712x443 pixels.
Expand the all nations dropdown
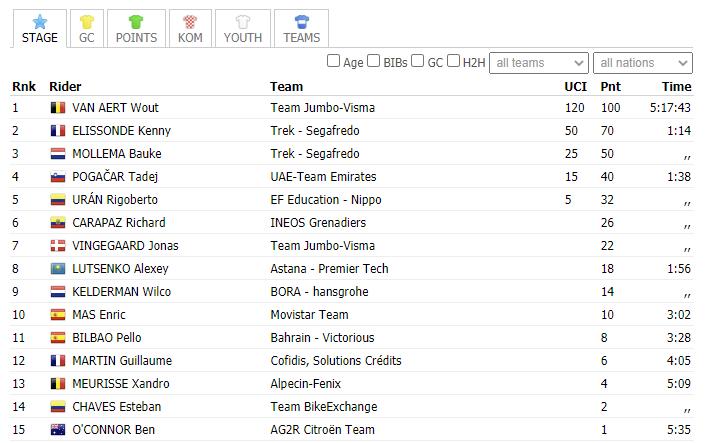(x=643, y=63)
